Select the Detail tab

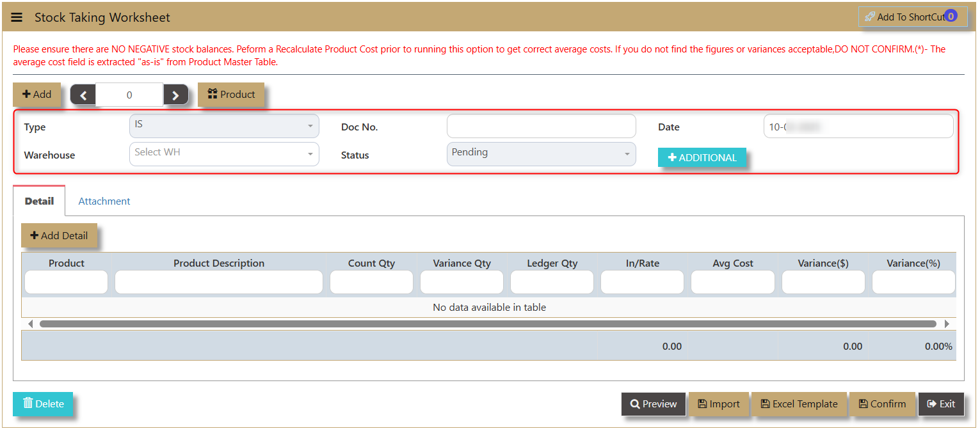(39, 201)
